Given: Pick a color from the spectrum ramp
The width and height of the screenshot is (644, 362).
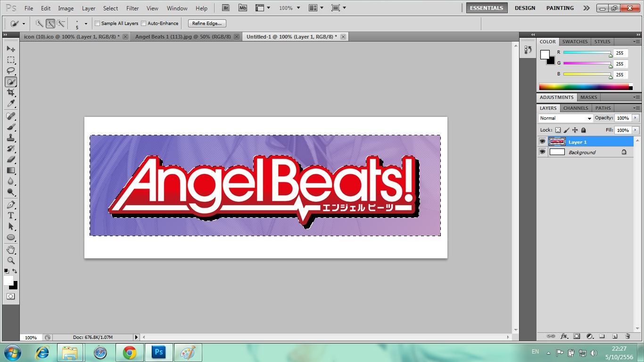Looking at the screenshot, I should 584,86.
